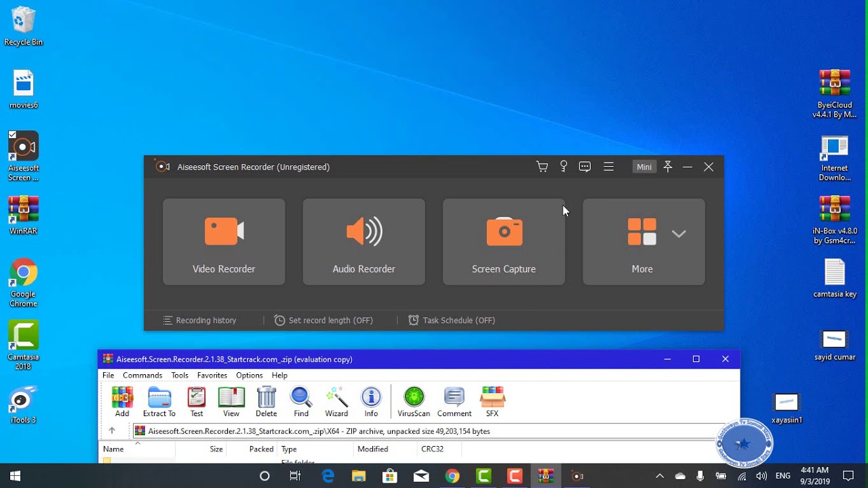The height and width of the screenshot is (488, 868).
Task: Toggle Set record length (OFF)
Action: click(x=323, y=321)
